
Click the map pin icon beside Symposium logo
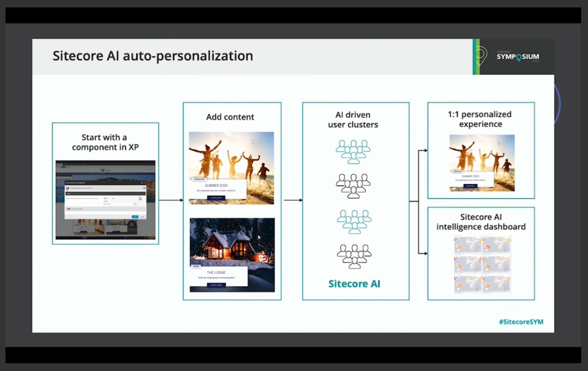(481, 56)
